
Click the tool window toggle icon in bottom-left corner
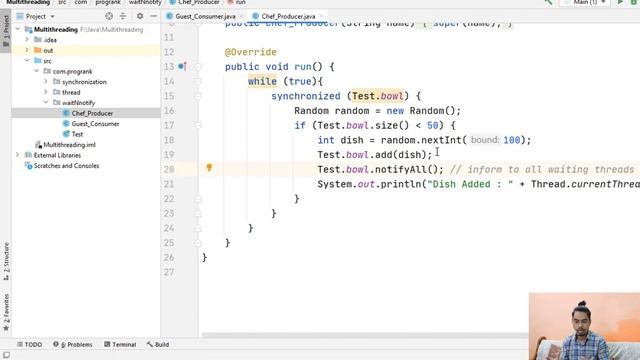coord(6,355)
